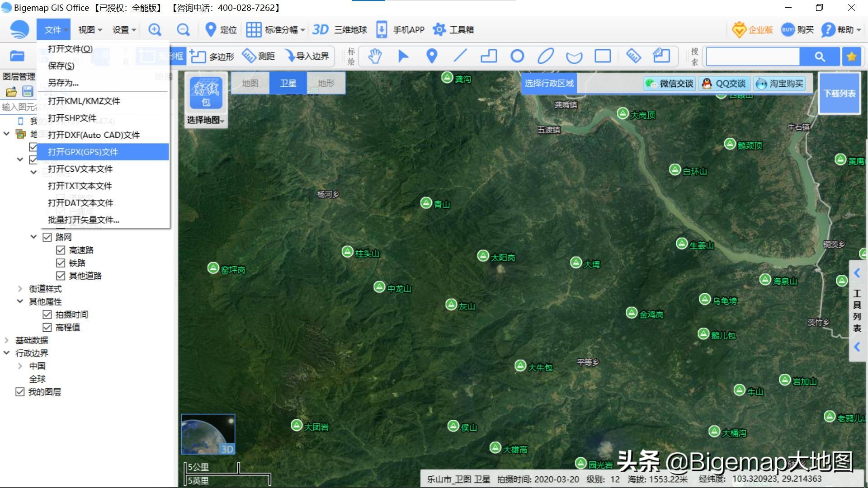Switch to the 地图 map tab
Viewport: 868px width, 488px height.
pyautogui.click(x=250, y=83)
